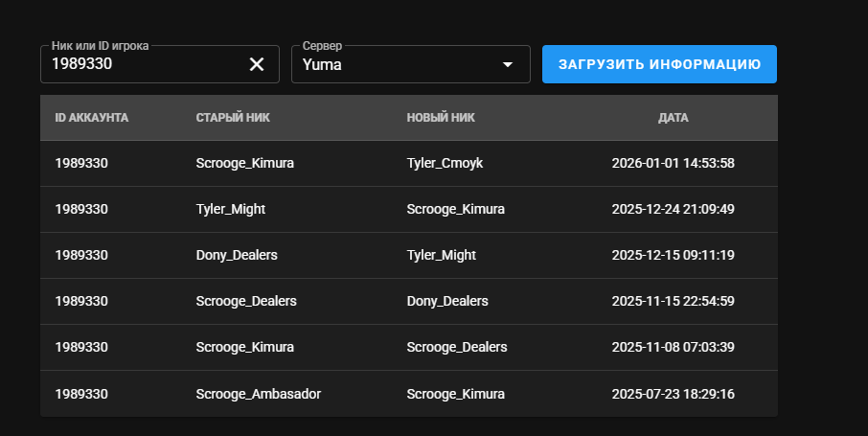Select new nickname Scrooge_Dealers cell
This screenshot has height=436, width=868.
pos(457,347)
